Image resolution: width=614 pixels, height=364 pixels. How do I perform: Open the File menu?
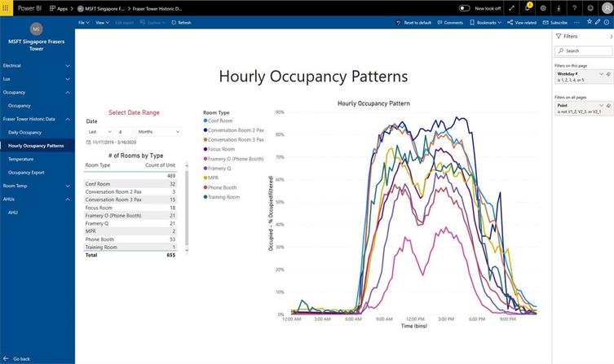[83, 23]
